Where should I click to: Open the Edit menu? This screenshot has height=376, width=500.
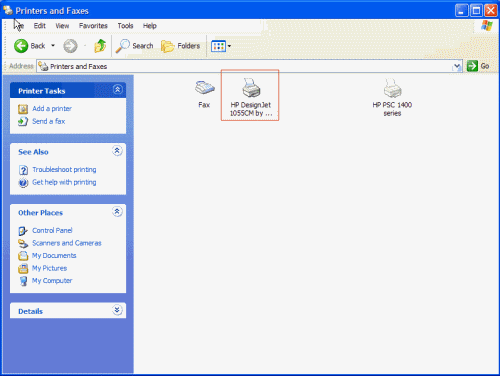39,26
